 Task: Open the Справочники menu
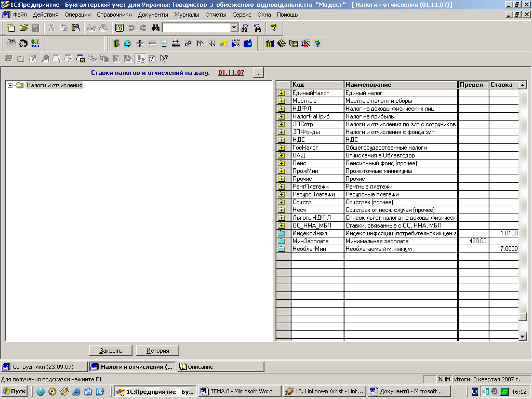[114, 15]
